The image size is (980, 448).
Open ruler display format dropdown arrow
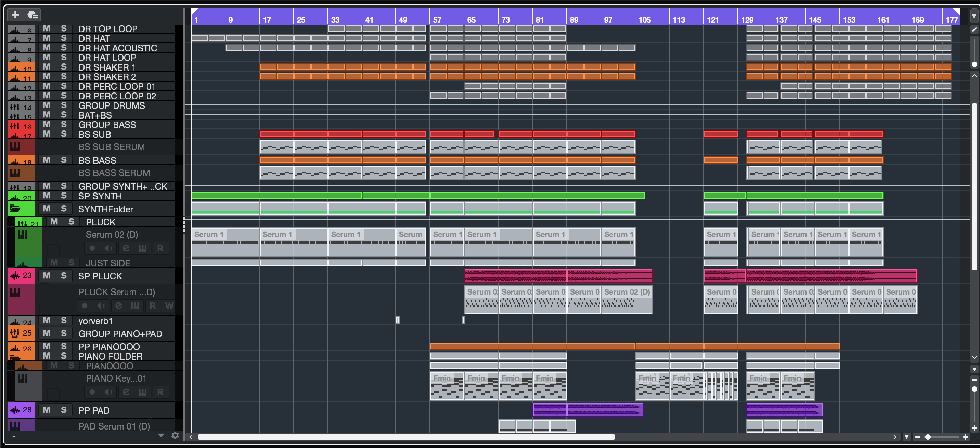(974, 17)
